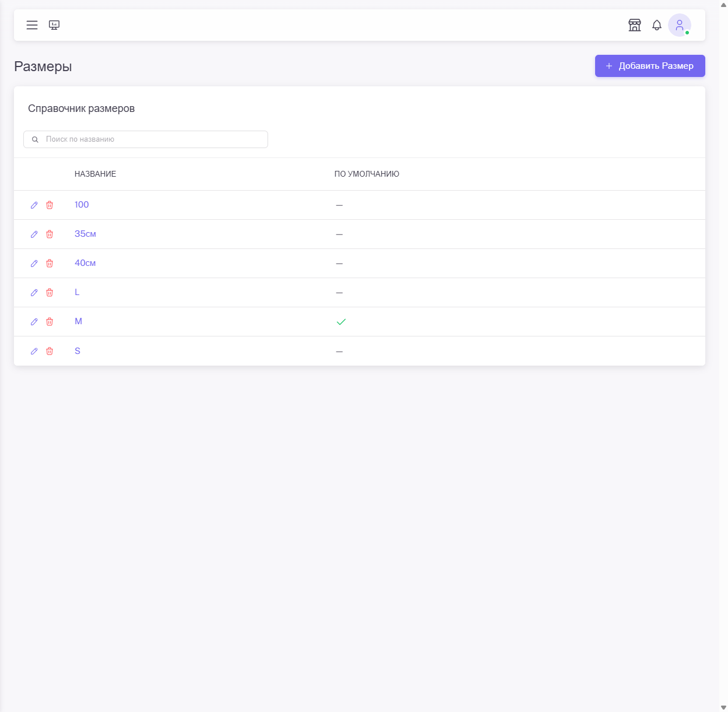Viewport: 728px width, 712px height.
Task: Click green default checkmark for M
Action: (341, 322)
